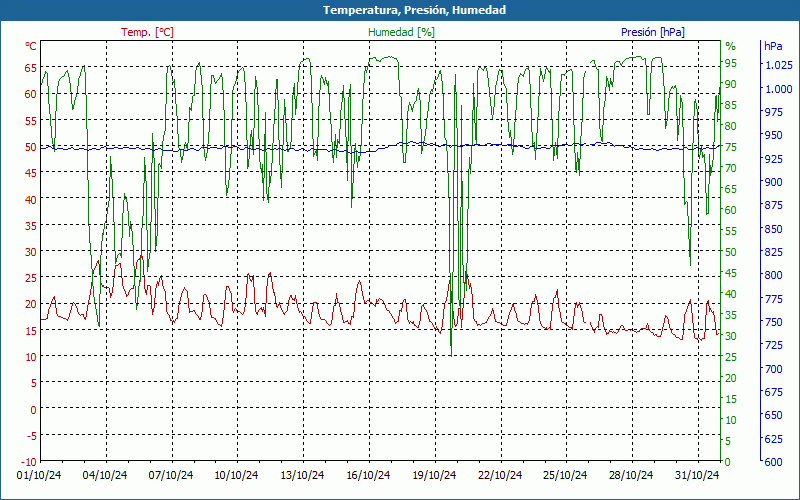Screen dimensions: 800x500
Task: Click the '13/10/24' date axis label
Action: coord(302,475)
